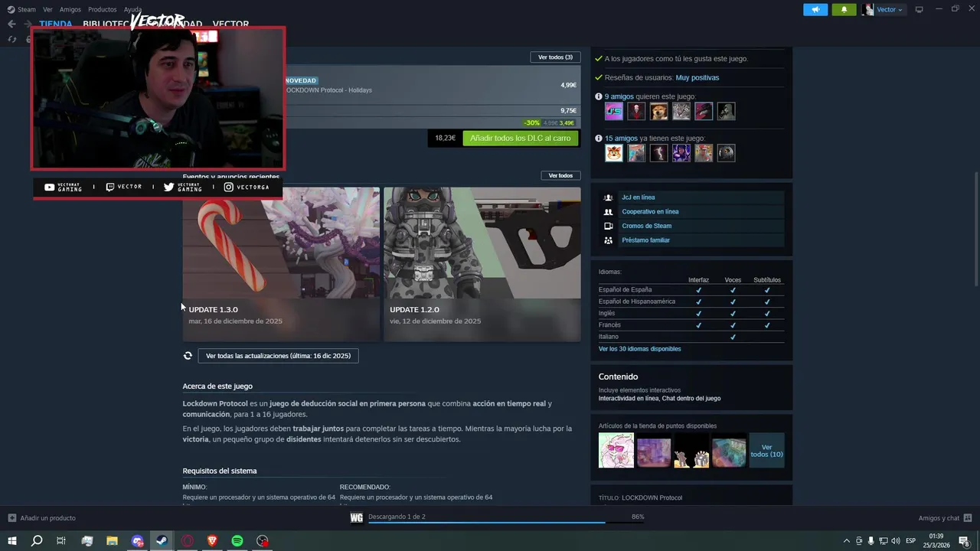Open Spotify from taskbar

coord(237,541)
